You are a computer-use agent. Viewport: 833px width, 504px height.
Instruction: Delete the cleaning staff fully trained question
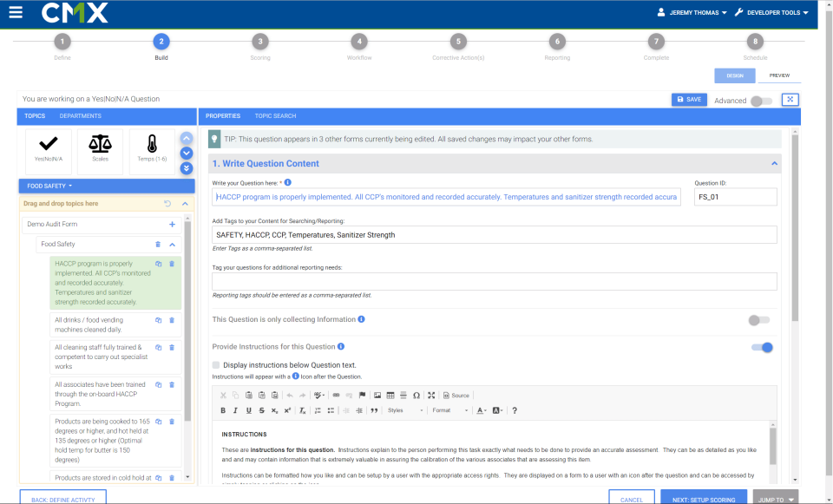pos(172,347)
